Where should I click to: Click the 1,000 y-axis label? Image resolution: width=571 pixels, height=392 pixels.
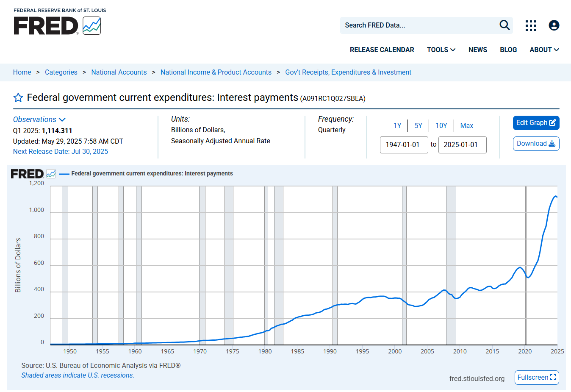[x=36, y=210]
